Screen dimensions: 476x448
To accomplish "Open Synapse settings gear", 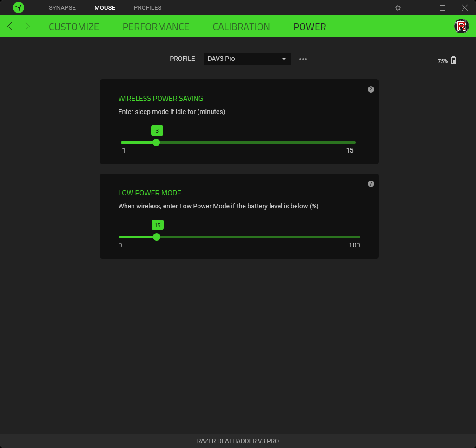I will pos(398,8).
